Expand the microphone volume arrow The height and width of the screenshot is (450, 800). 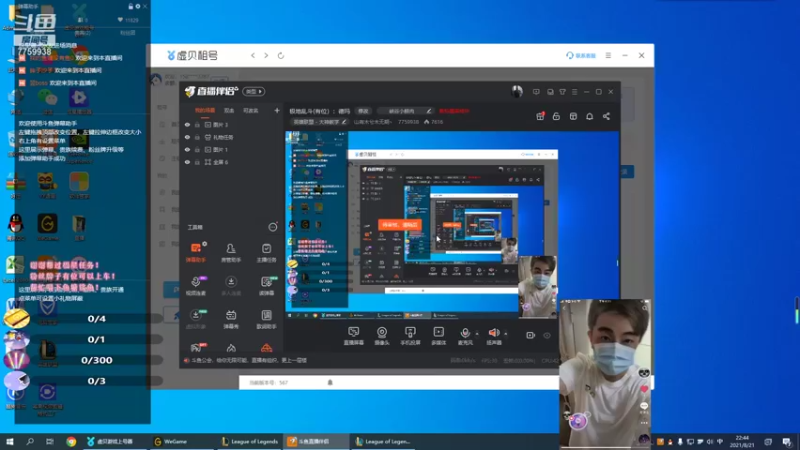coord(477,334)
